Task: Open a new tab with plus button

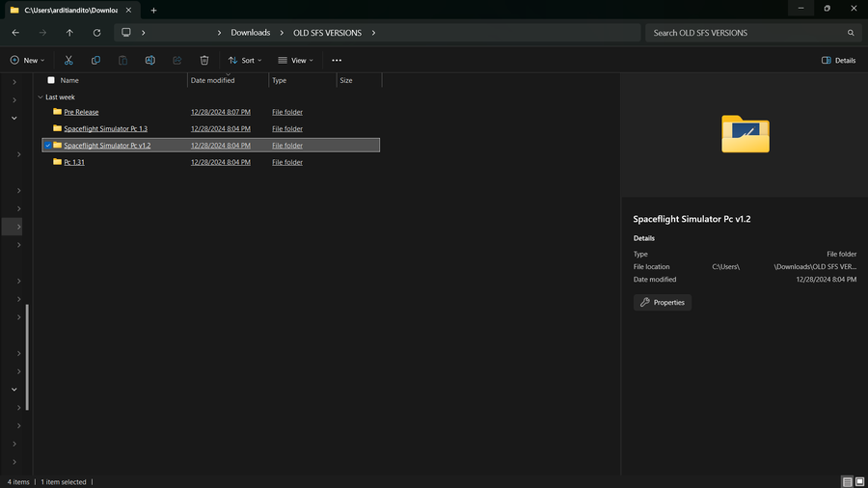Action: (x=154, y=10)
